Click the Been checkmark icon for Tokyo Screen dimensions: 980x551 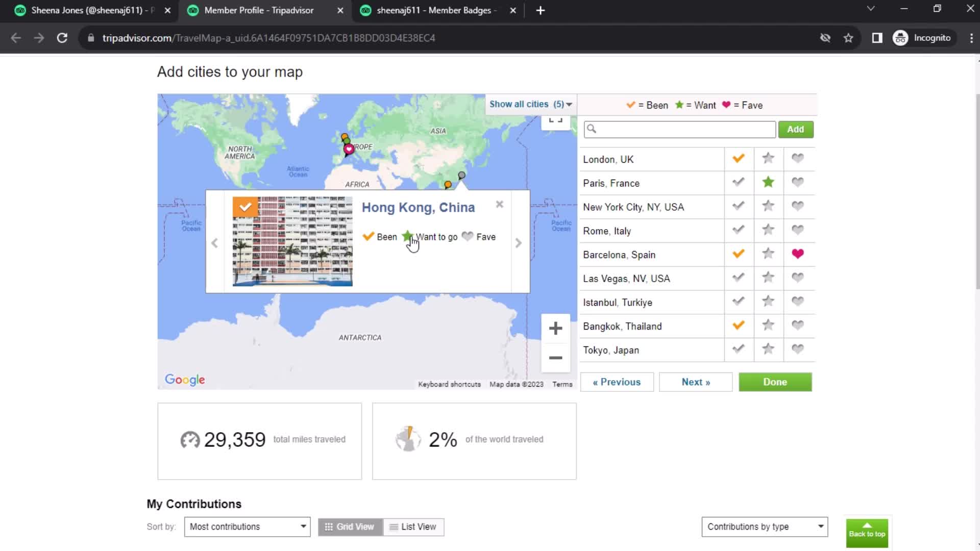(739, 348)
